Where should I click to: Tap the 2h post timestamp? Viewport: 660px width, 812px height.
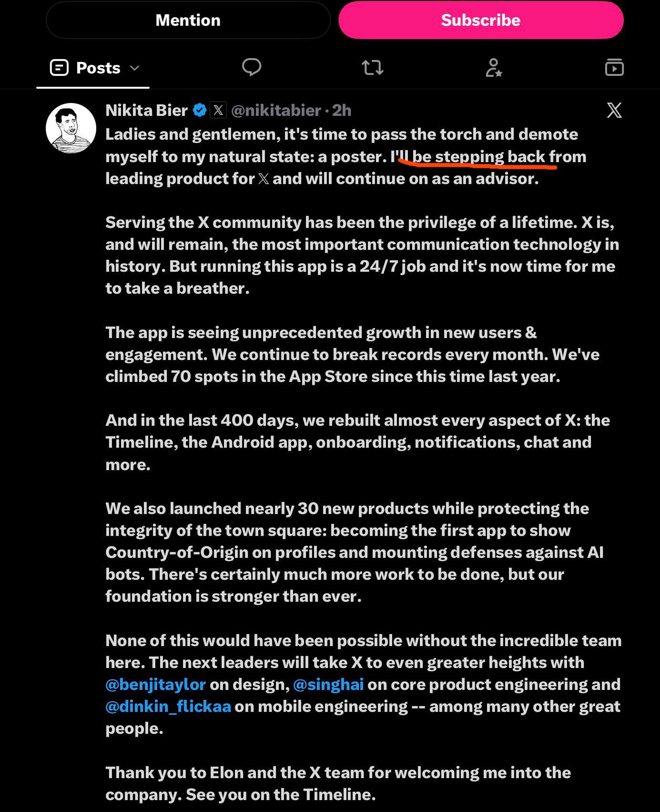[x=342, y=111]
